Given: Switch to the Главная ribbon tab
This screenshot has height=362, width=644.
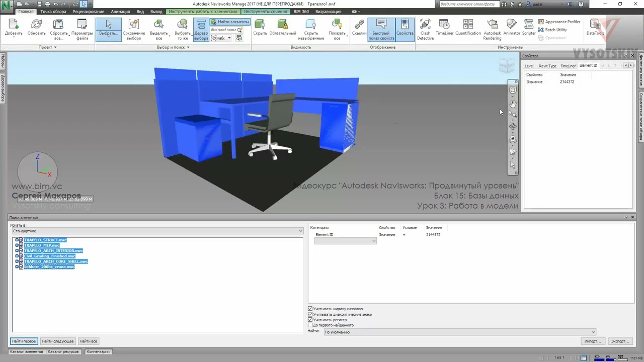Looking at the screenshot, I should (x=26, y=12).
